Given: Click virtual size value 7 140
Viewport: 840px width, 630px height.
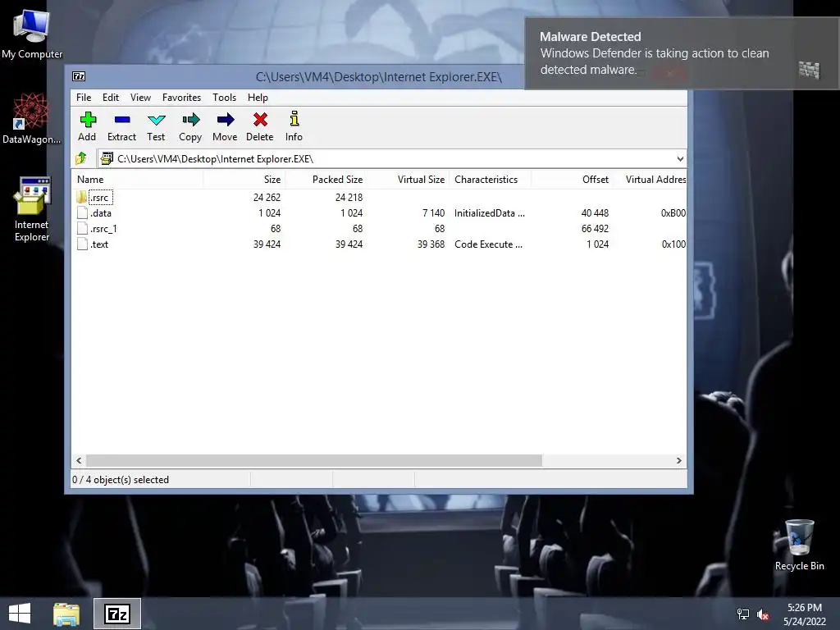Looking at the screenshot, I should 433,212.
